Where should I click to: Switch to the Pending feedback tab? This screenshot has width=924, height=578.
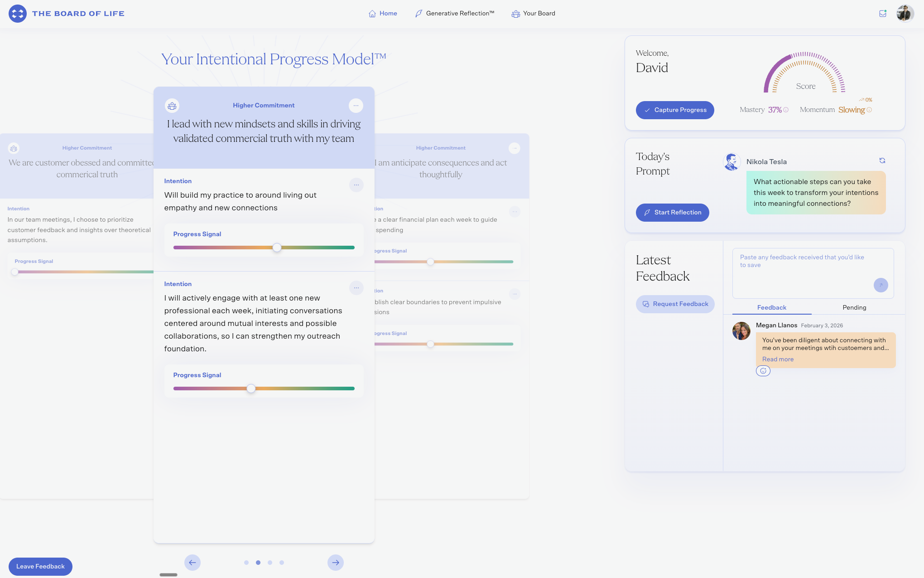[854, 307]
